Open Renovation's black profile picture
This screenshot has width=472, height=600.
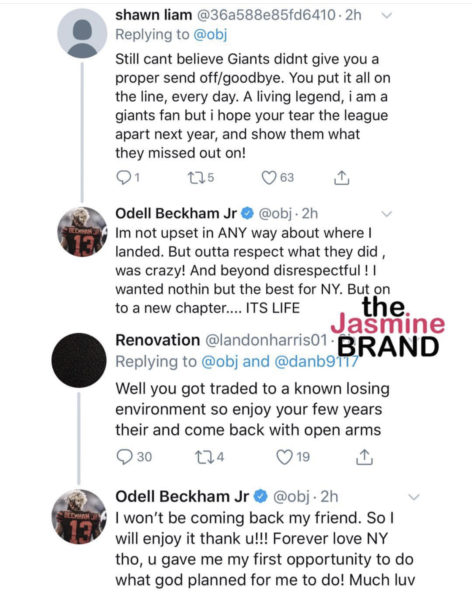pyautogui.click(x=79, y=360)
